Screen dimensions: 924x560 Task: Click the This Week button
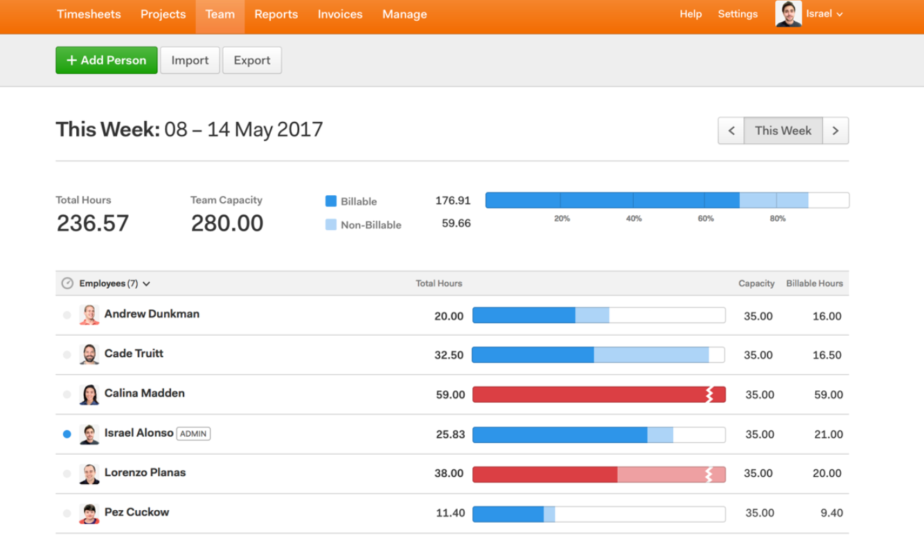pos(783,130)
